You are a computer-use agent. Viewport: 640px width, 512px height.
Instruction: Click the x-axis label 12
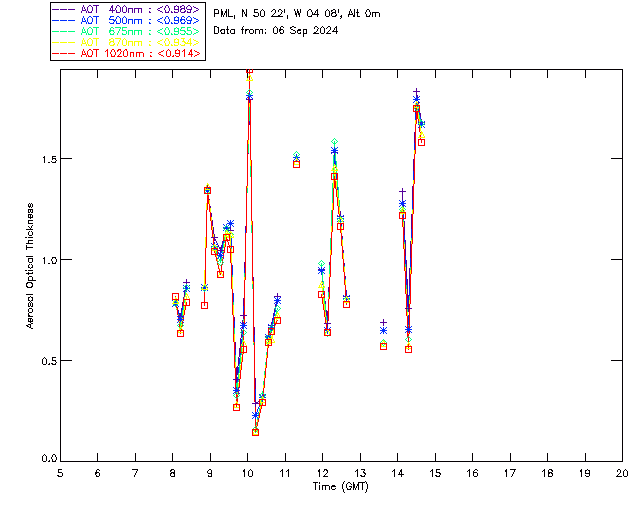(322, 473)
